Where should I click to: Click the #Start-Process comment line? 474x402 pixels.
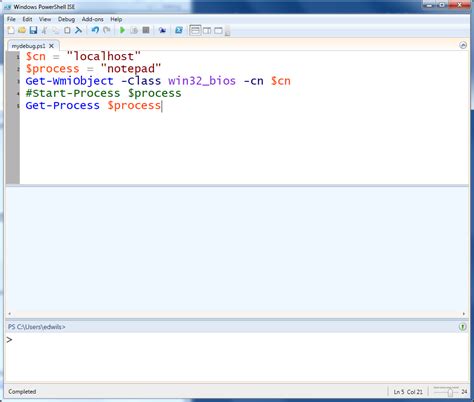click(103, 93)
